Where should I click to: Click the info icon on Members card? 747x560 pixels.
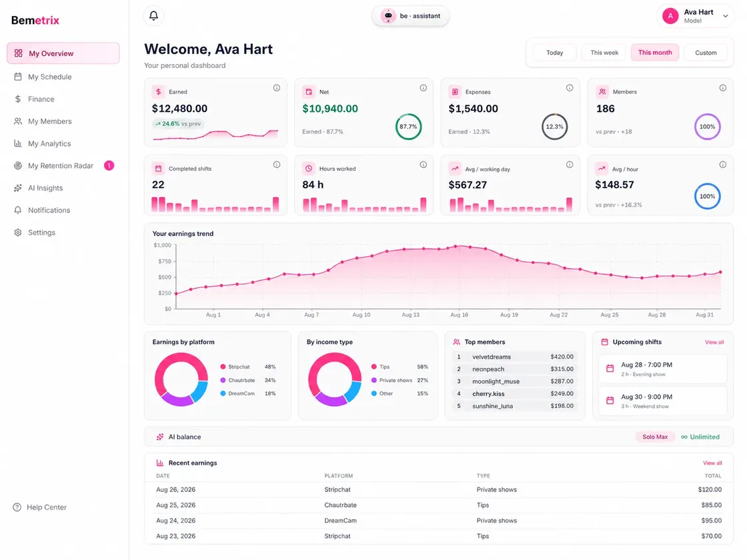(x=723, y=87)
